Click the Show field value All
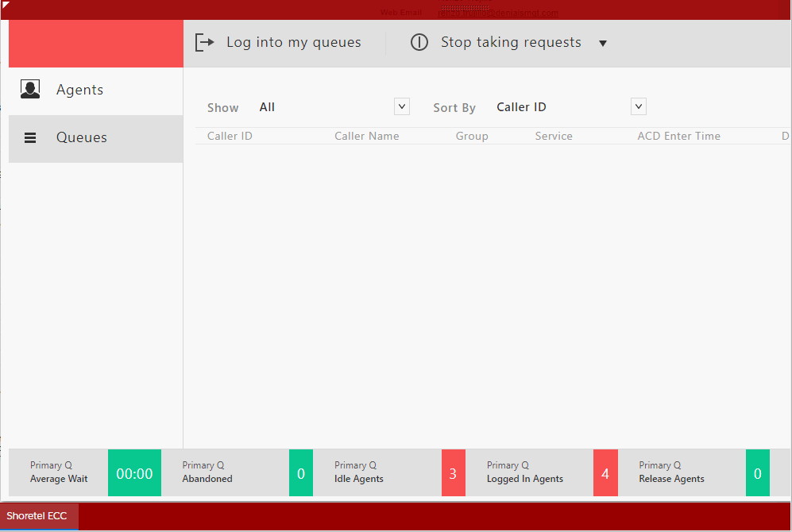Image resolution: width=792 pixels, height=532 pixels. (x=267, y=107)
